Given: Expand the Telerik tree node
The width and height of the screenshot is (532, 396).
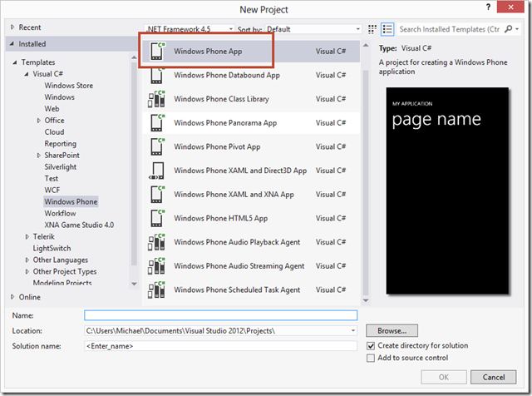Looking at the screenshot, I should tap(27, 237).
